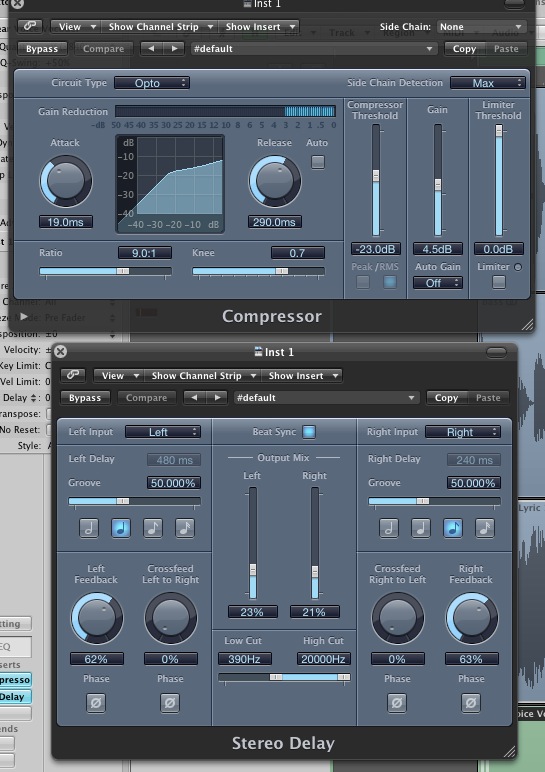The height and width of the screenshot is (772, 545).
Task: Open View menu in Stereo Delay window
Action: click(119, 375)
